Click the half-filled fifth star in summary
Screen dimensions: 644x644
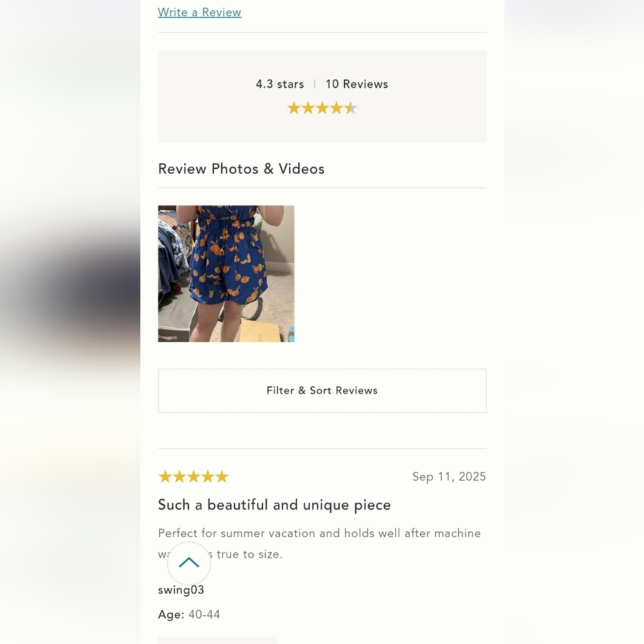350,108
